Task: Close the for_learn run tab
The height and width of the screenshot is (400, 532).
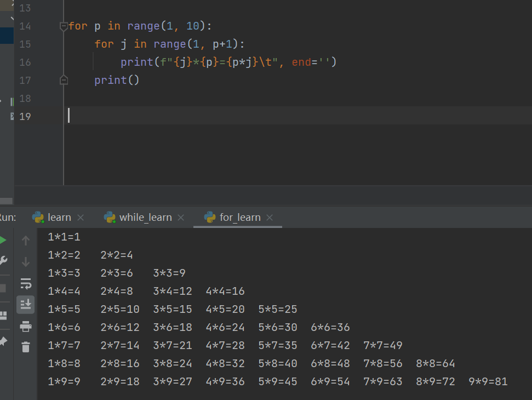Action: click(270, 218)
